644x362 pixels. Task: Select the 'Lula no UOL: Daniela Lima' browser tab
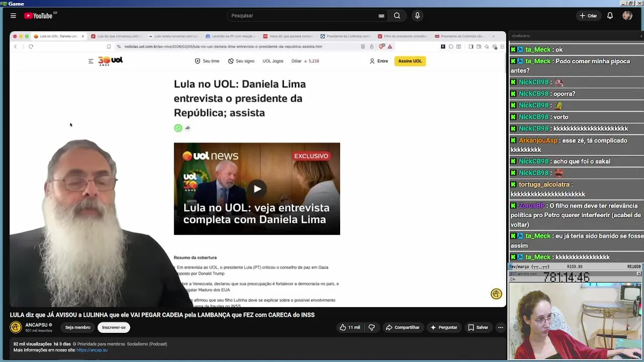click(59, 36)
